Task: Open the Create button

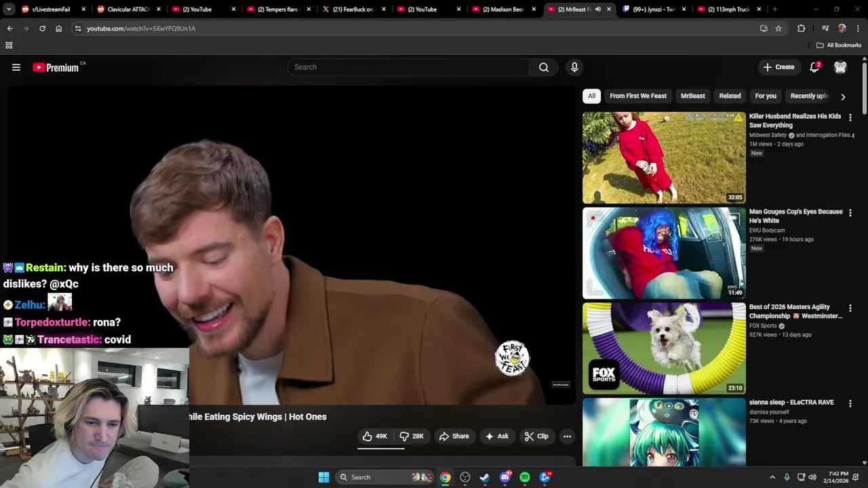Action: [778, 67]
